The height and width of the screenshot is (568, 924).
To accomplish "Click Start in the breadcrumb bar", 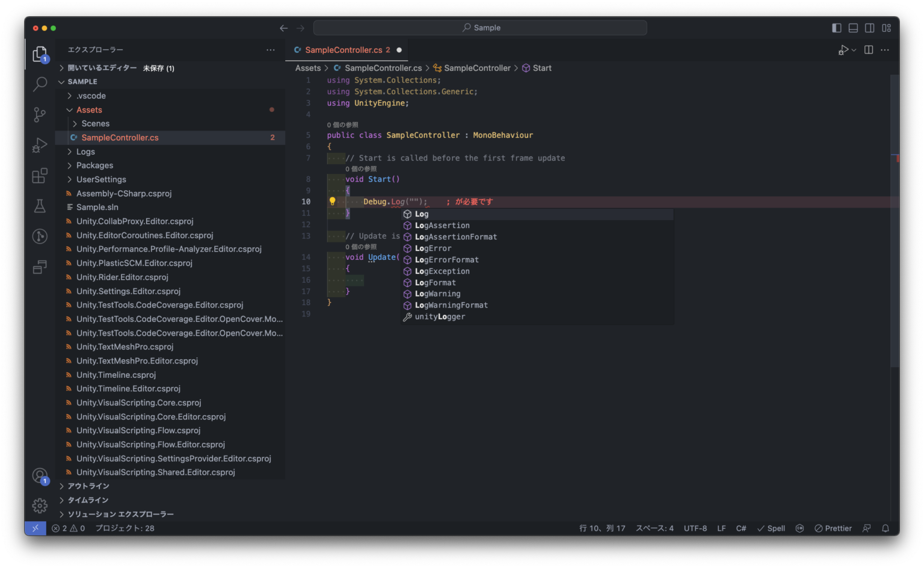I will point(541,68).
